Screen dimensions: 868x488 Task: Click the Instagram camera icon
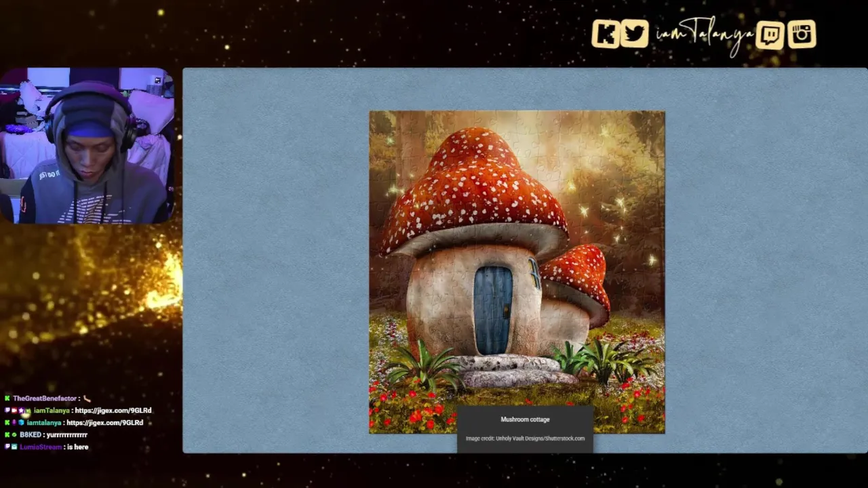802,35
